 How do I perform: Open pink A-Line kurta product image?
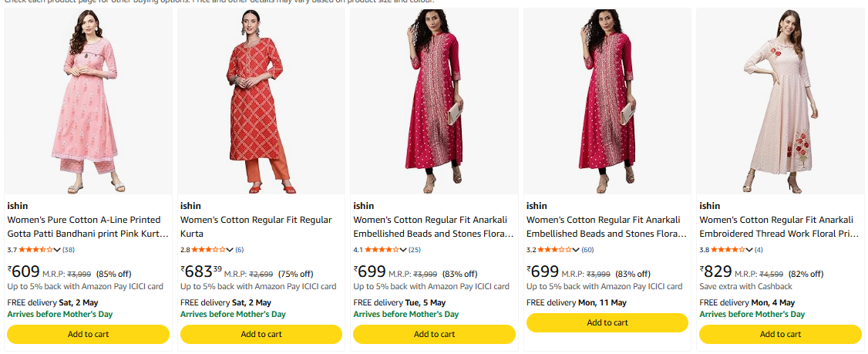point(88,102)
